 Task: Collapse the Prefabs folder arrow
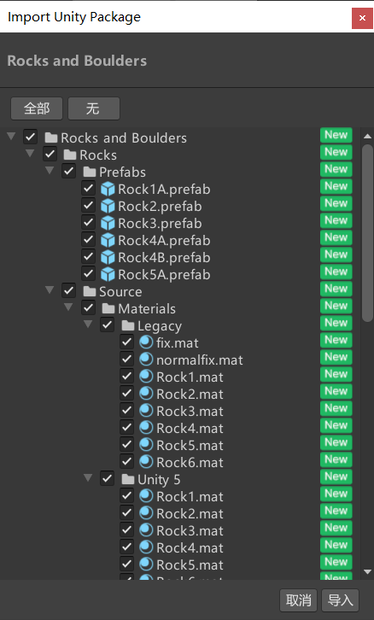point(49,171)
